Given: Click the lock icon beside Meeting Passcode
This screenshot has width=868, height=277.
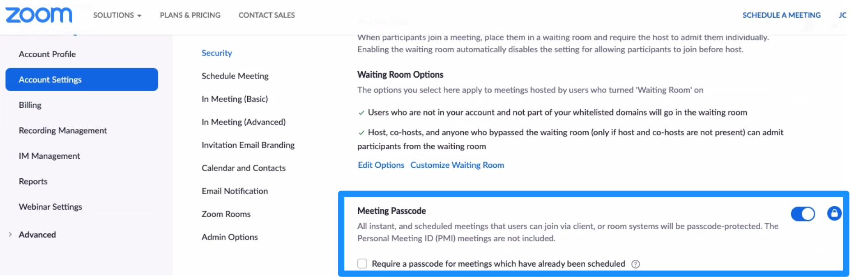Looking at the screenshot, I should coord(834,213).
